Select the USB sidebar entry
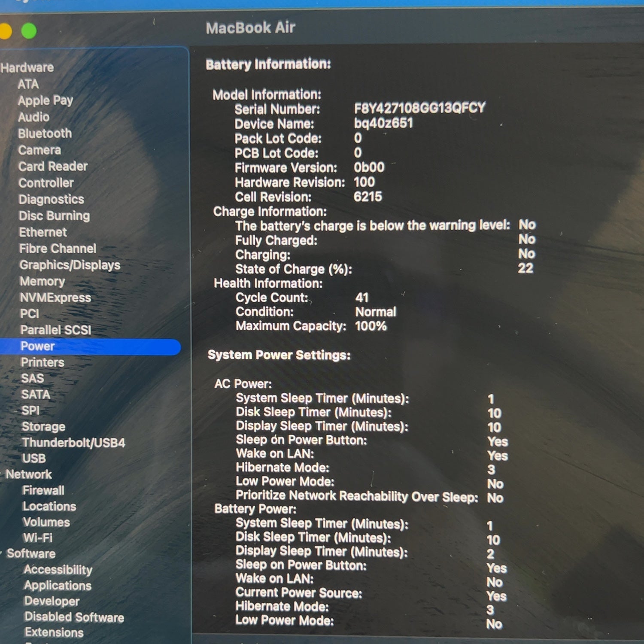Viewport: 644px width, 644px height. pos(34,459)
